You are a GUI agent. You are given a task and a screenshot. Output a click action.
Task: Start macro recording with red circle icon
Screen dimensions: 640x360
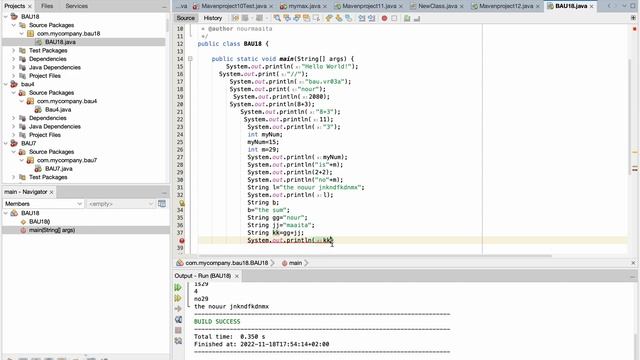pos(384,18)
